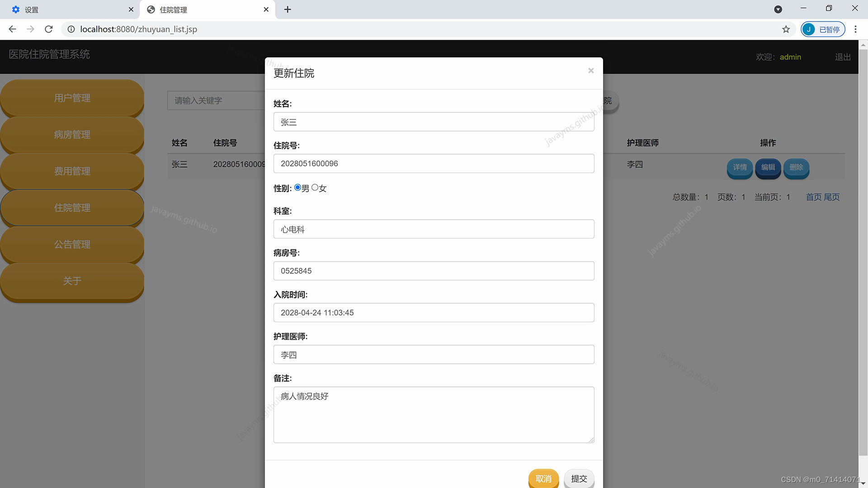Image resolution: width=868 pixels, height=488 pixels.
Task: Click the 取消 cancel button
Action: [x=543, y=479]
